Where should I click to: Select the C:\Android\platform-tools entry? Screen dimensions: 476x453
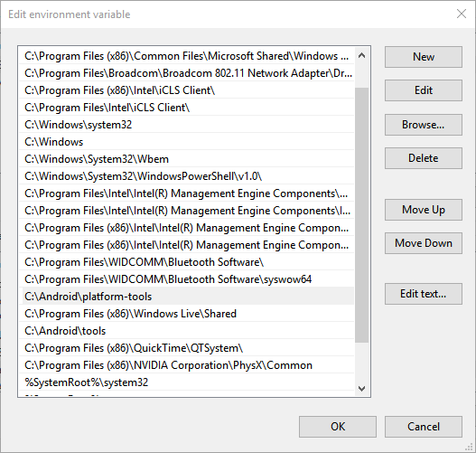[187, 297]
